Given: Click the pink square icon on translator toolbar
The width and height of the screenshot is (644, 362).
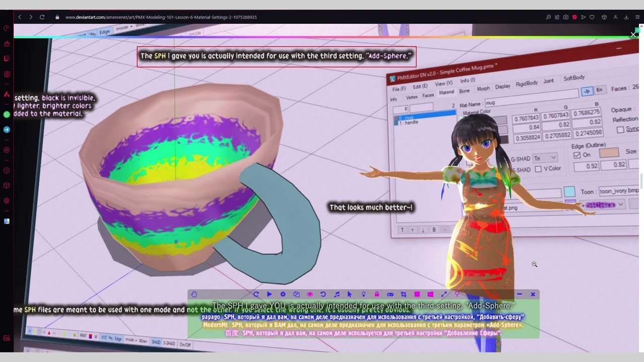Looking at the screenshot, I should [417, 295].
